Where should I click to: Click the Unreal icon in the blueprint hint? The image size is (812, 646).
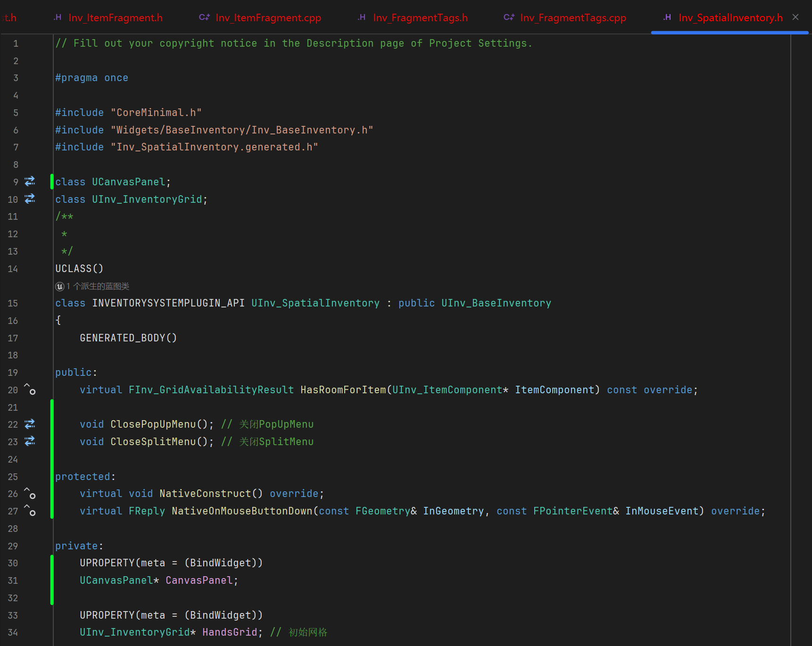[x=60, y=286]
